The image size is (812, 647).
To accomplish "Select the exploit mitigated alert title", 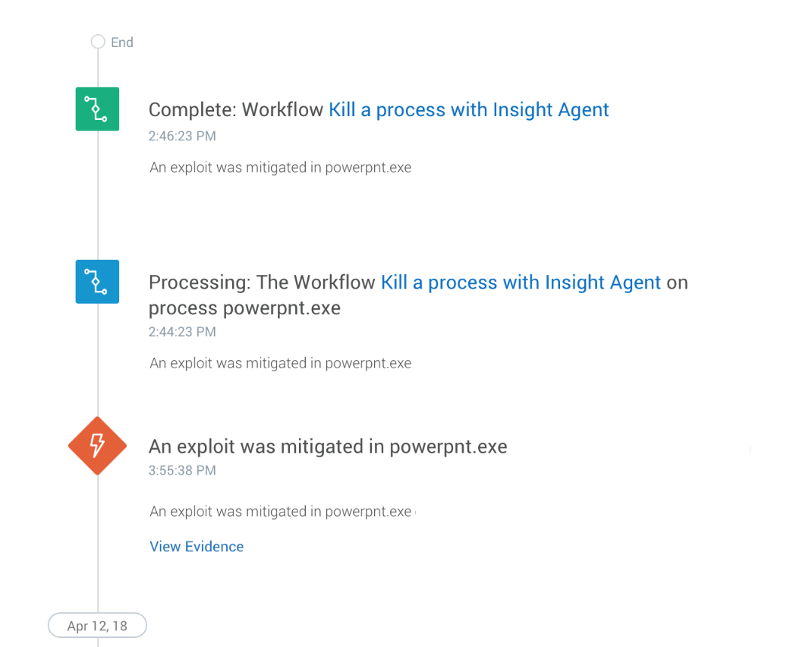I will (328, 447).
